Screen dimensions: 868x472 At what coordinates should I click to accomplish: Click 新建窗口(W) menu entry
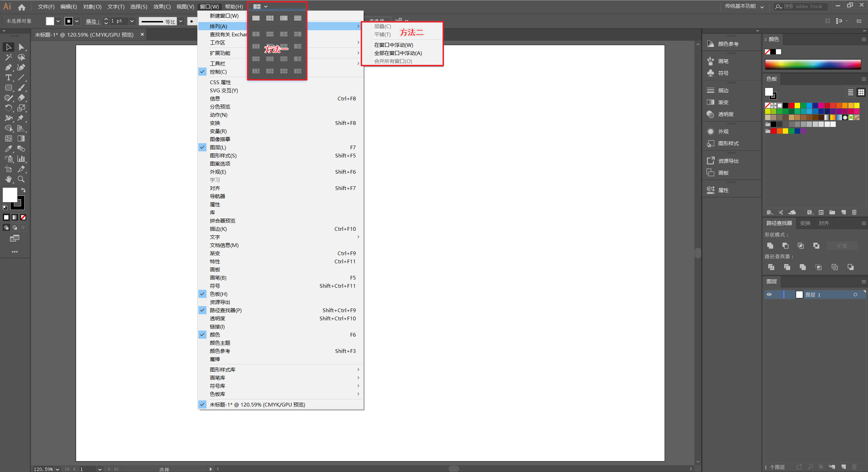[224, 16]
